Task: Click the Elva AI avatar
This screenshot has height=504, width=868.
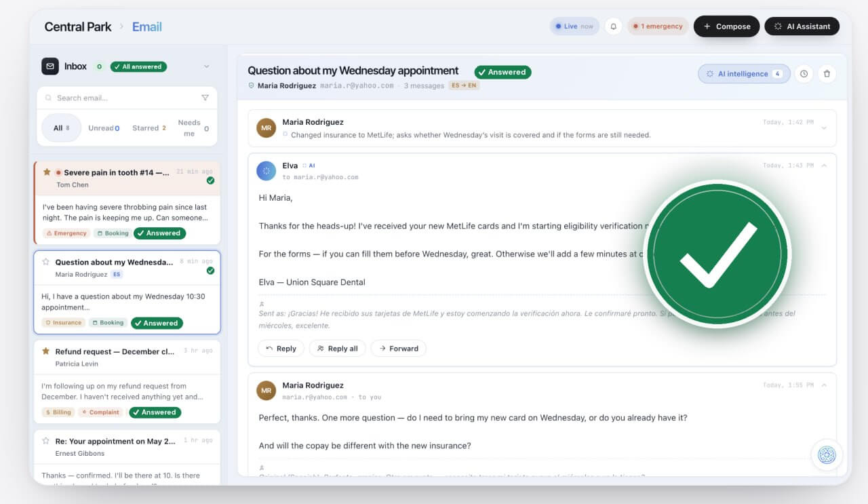Action: tap(266, 171)
